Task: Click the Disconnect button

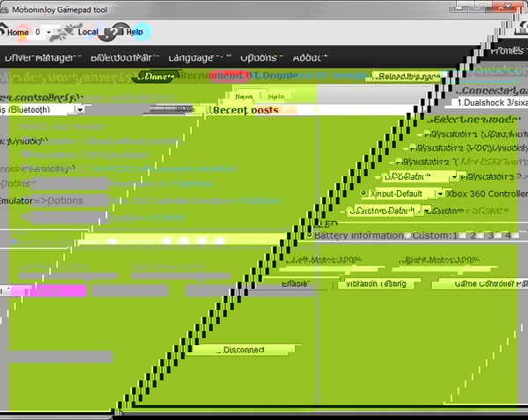Action: 243,350
